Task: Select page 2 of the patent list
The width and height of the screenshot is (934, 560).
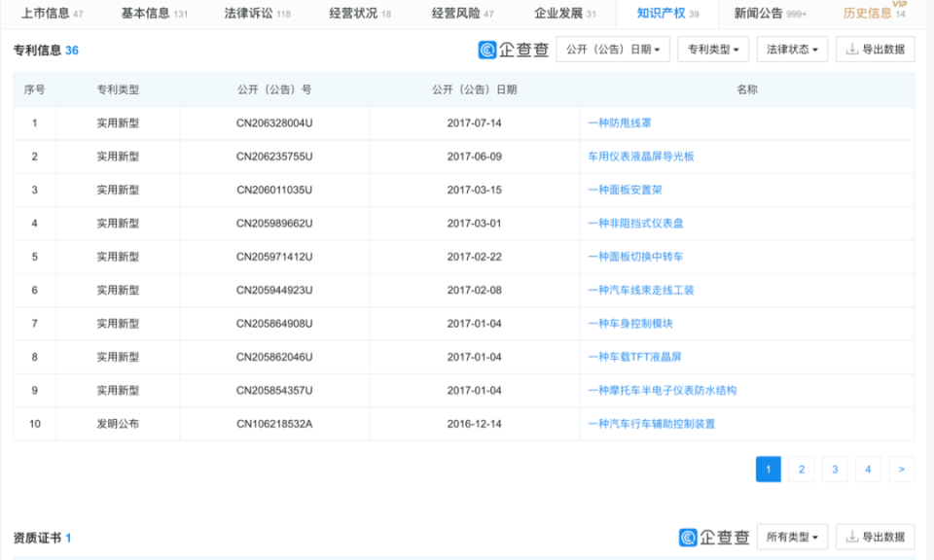Action: 801,469
